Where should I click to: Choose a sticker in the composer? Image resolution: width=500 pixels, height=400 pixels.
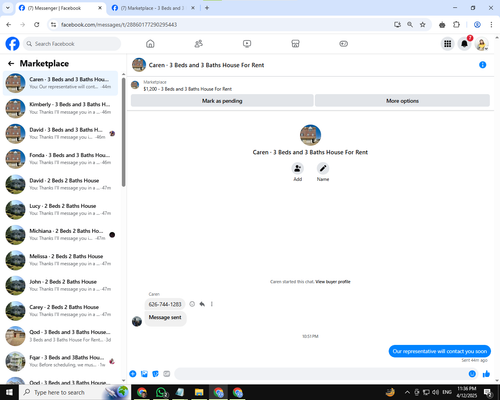point(155,374)
